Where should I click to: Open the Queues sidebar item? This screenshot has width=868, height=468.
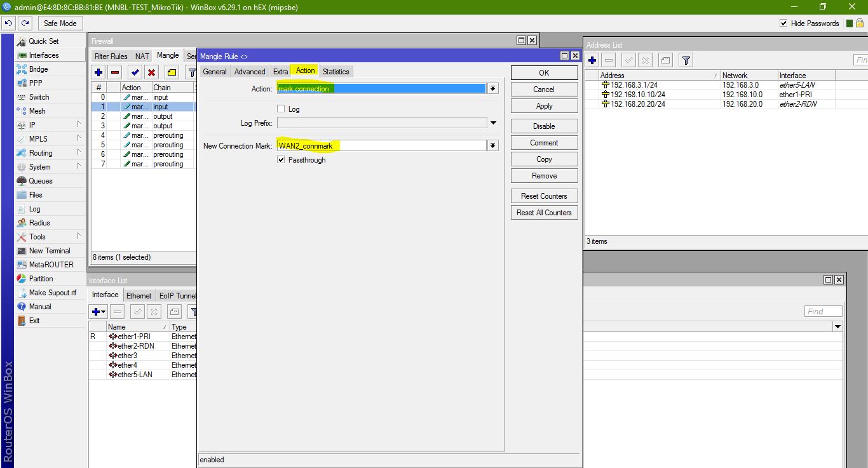[41, 181]
